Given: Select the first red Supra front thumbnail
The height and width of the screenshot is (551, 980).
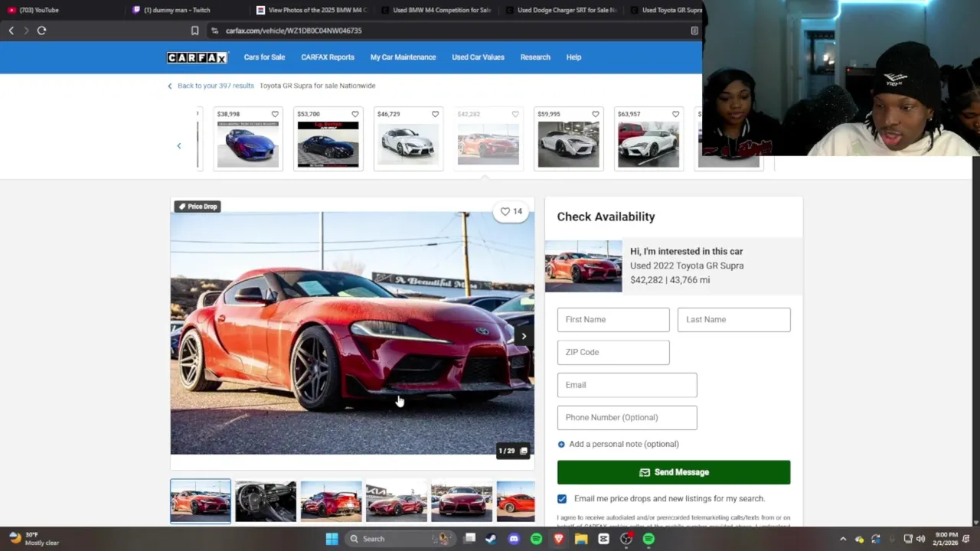Looking at the screenshot, I should click(x=201, y=501).
